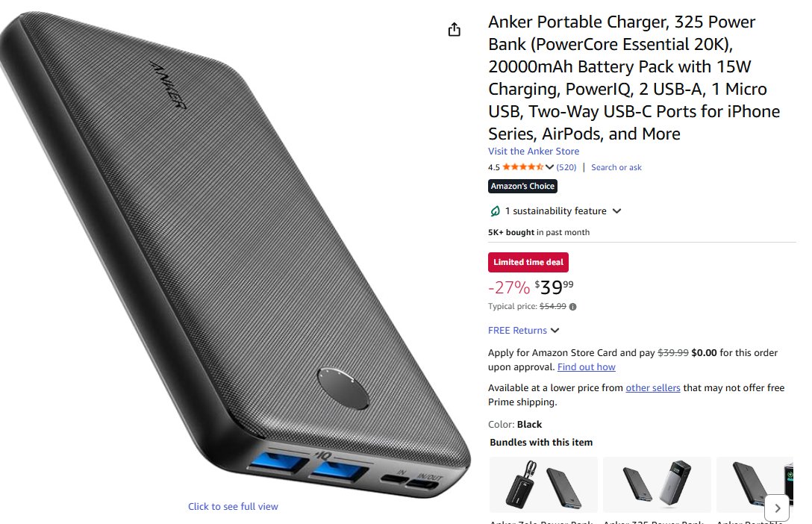Open the 520 reviews link

click(x=566, y=167)
